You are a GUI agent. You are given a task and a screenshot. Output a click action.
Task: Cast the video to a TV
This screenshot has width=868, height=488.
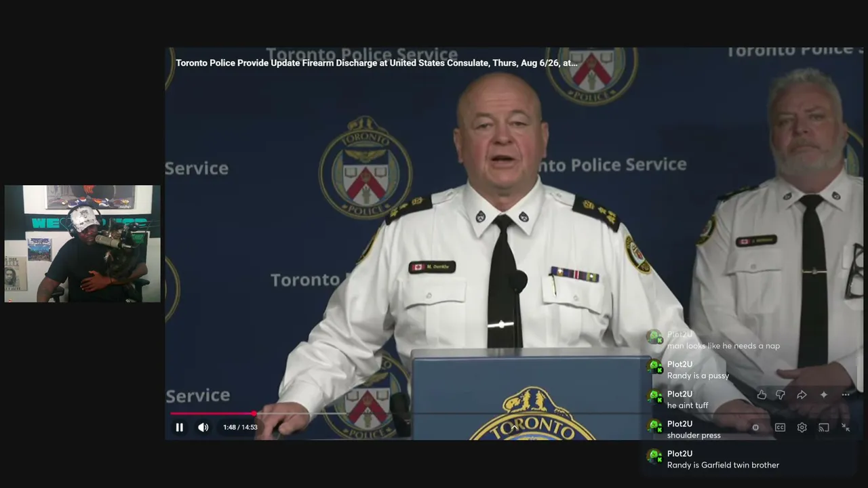click(823, 428)
